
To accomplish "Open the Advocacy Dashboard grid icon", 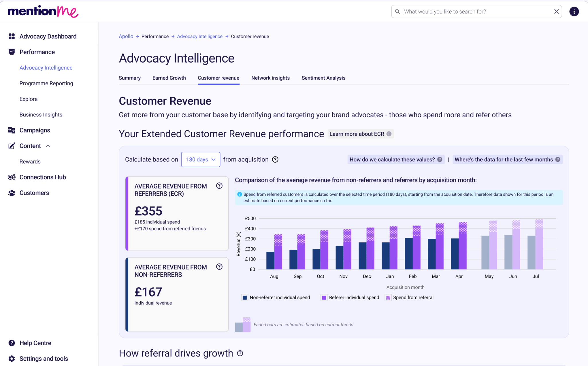I will [11, 36].
